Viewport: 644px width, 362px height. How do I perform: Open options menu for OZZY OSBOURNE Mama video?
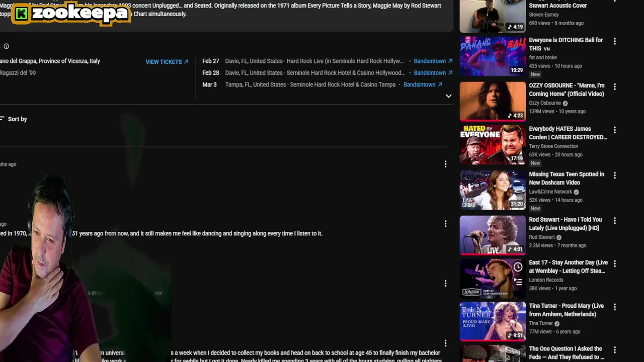tap(614, 86)
